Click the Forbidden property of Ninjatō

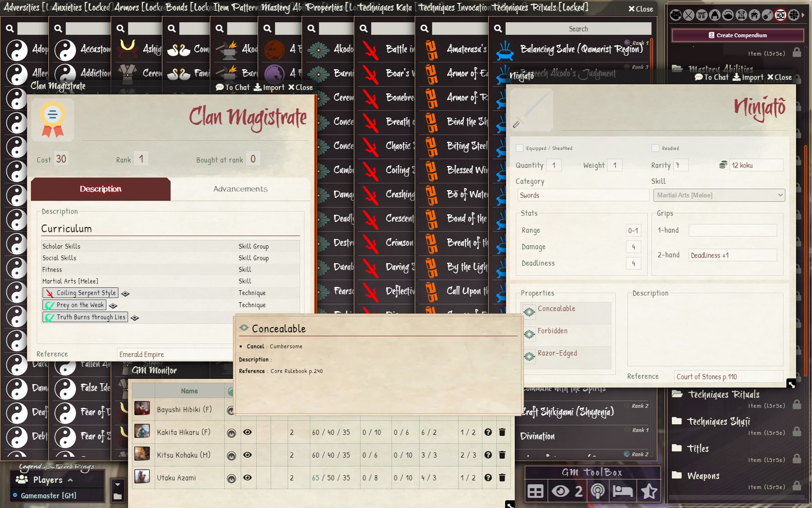(x=552, y=331)
